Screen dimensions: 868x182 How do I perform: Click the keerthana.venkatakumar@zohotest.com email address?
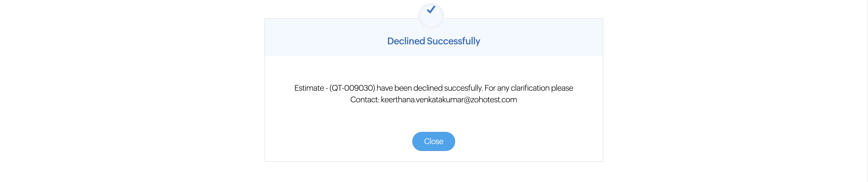(x=448, y=100)
